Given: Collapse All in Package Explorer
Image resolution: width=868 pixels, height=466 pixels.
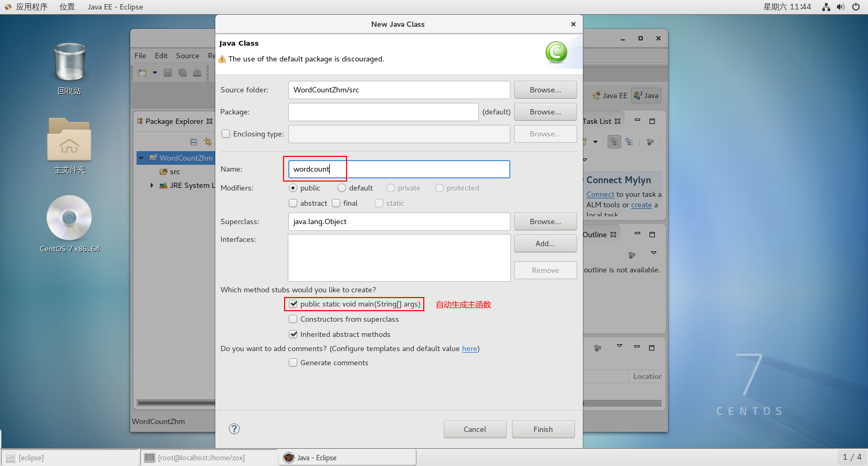Looking at the screenshot, I should click(193, 142).
